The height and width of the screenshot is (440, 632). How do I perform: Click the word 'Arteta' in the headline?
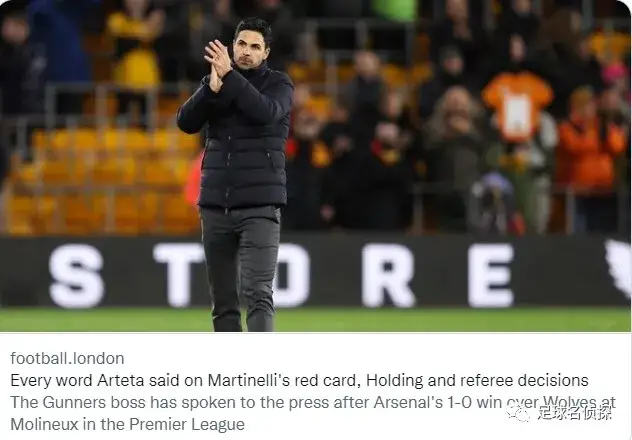click(121, 380)
